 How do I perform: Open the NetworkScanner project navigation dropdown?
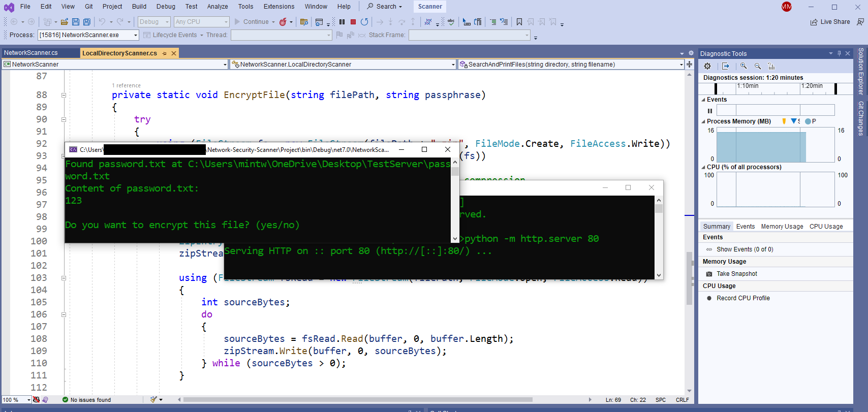(115, 65)
